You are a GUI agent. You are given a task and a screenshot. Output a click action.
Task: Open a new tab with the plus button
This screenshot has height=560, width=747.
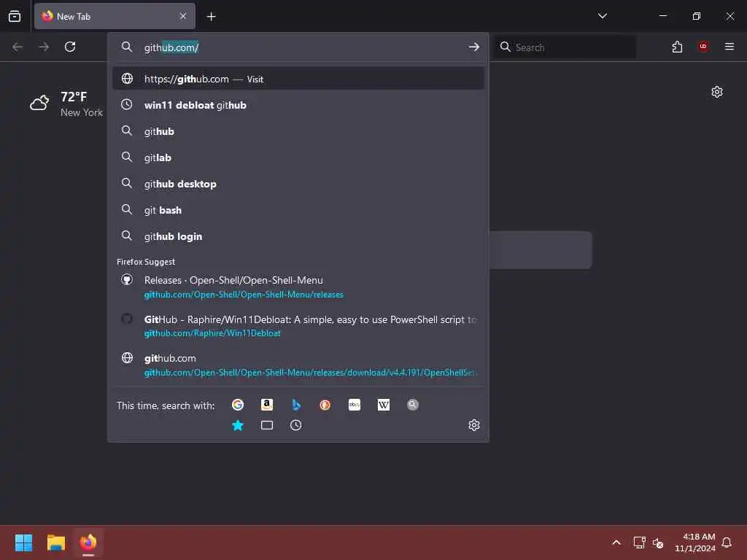(211, 17)
